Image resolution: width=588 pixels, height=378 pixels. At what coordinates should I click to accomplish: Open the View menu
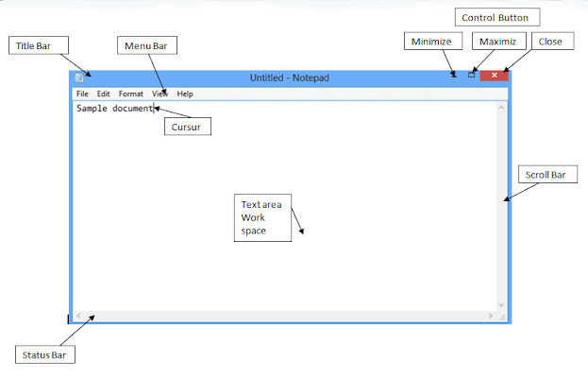click(160, 94)
